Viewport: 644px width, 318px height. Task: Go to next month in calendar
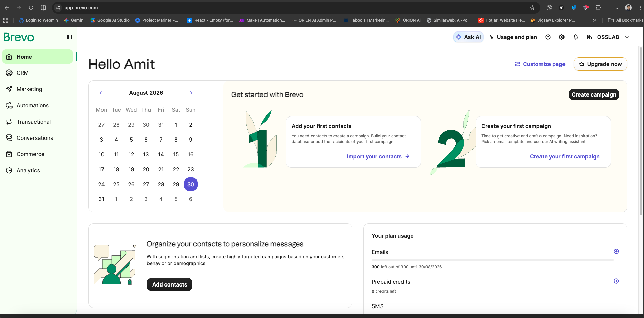[191, 93]
